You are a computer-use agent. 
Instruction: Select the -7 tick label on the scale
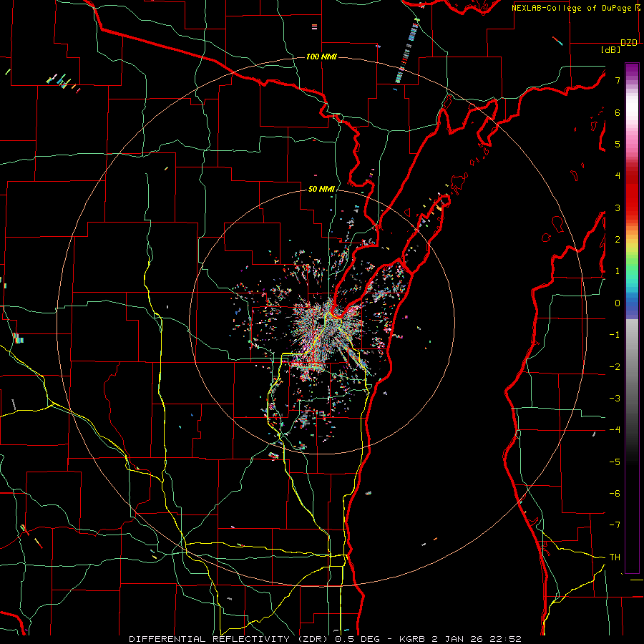615,525
